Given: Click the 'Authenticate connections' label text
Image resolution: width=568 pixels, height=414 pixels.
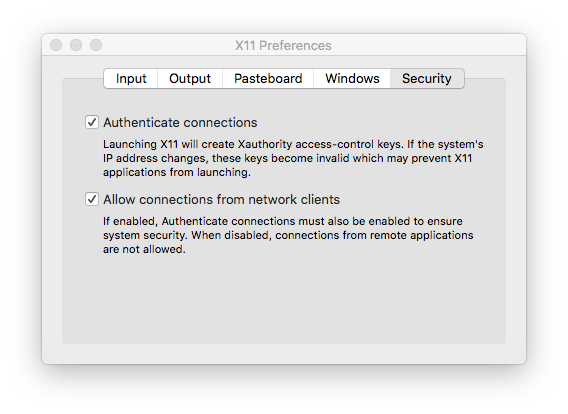Looking at the screenshot, I should (180, 122).
